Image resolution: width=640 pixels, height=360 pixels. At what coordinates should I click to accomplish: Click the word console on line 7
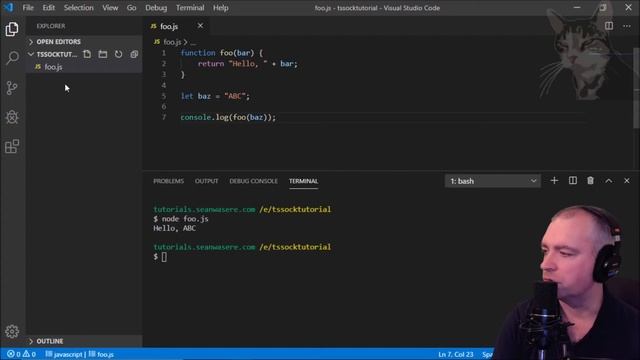click(196, 117)
